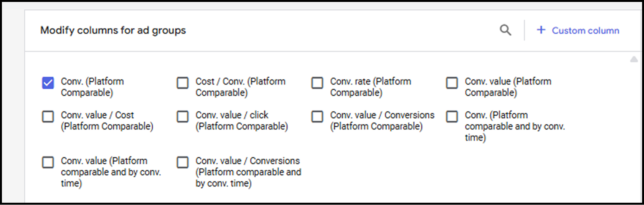The width and height of the screenshot is (644, 205).
Task: Check Conv. (Platform comparable and by conv. time)
Action: pos(452,117)
